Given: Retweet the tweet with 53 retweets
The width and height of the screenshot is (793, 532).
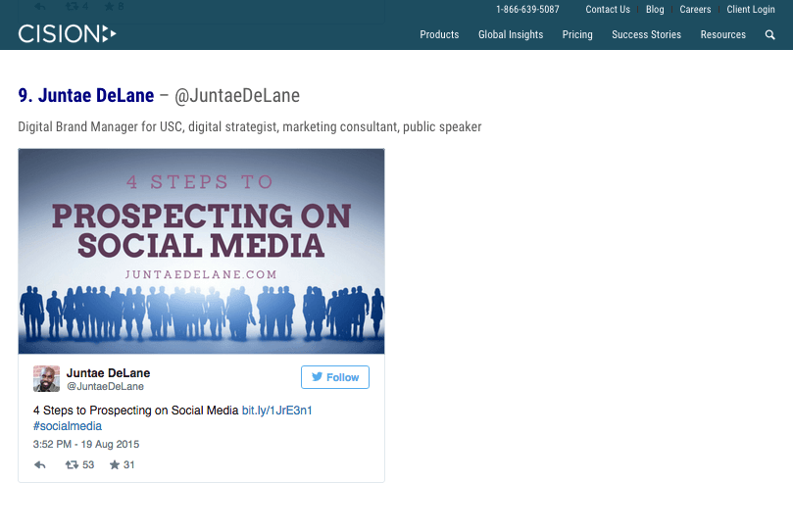Looking at the screenshot, I should (79, 464).
